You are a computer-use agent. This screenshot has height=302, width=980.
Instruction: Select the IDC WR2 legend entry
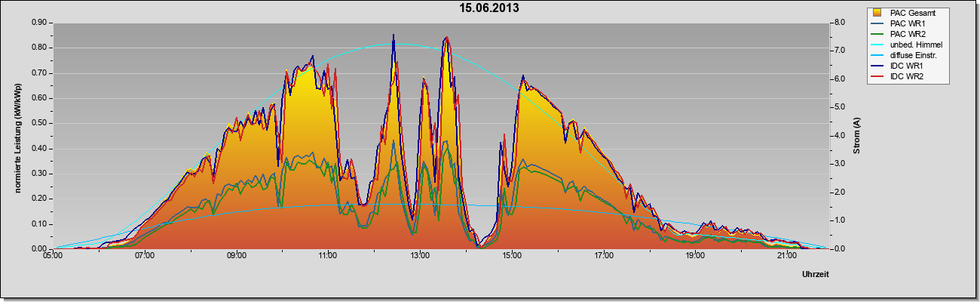902,77
